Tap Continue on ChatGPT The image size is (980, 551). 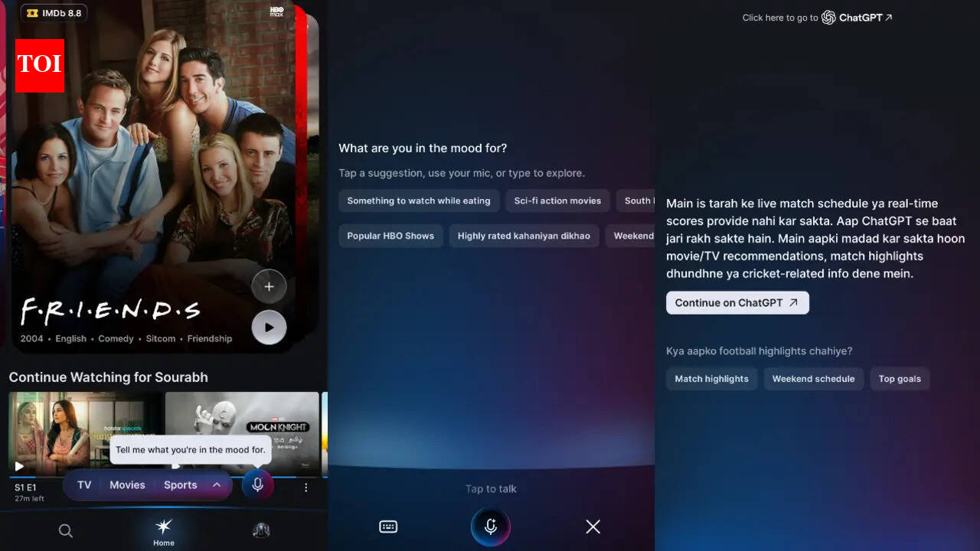737,302
